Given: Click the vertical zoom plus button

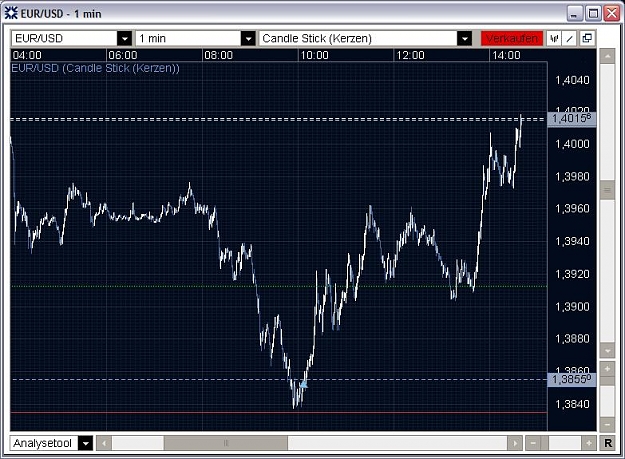Looking at the screenshot, I should click(607, 369).
